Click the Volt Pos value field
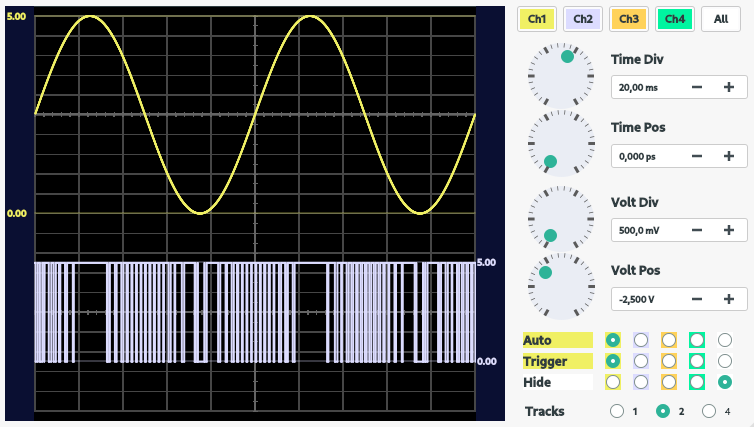 click(646, 298)
